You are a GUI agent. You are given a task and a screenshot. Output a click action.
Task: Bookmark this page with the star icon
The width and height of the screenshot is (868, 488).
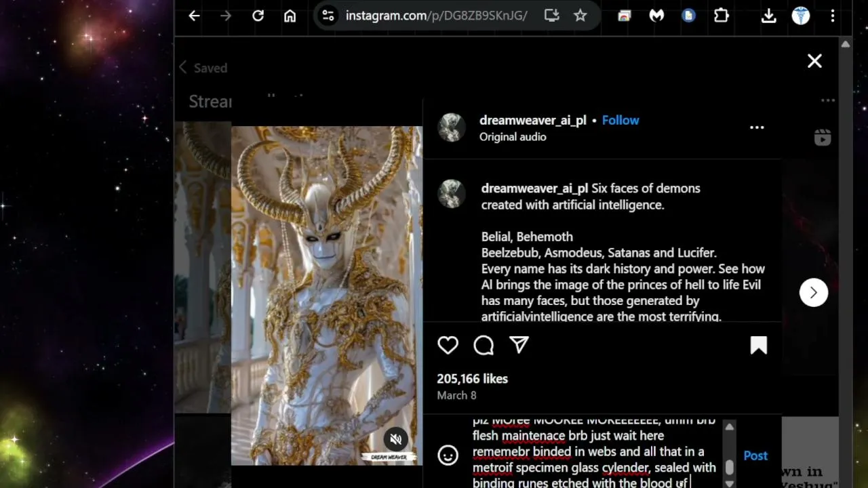click(580, 16)
